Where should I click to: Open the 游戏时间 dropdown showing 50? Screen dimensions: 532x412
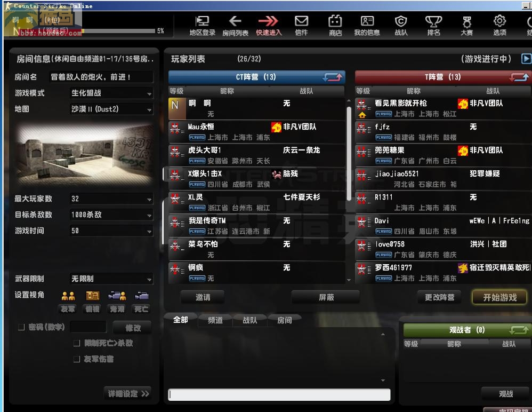[x=111, y=231]
